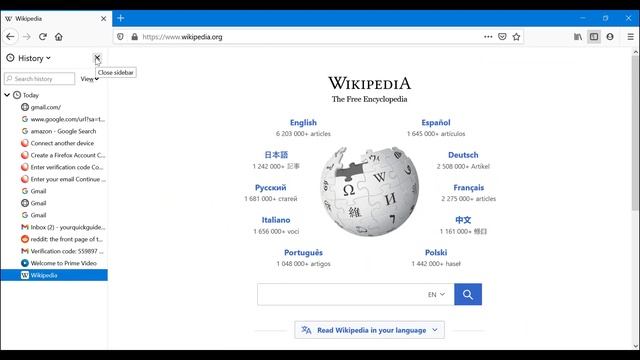Screen dimensions: 640x360
Task: Open Enter your email Continue entry
Action: point(63,179)
